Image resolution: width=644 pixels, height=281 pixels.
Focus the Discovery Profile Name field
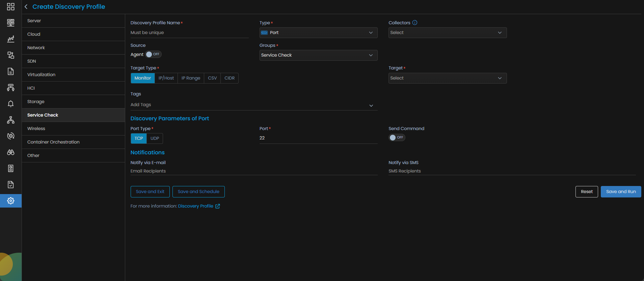click(x=190, y=33)
